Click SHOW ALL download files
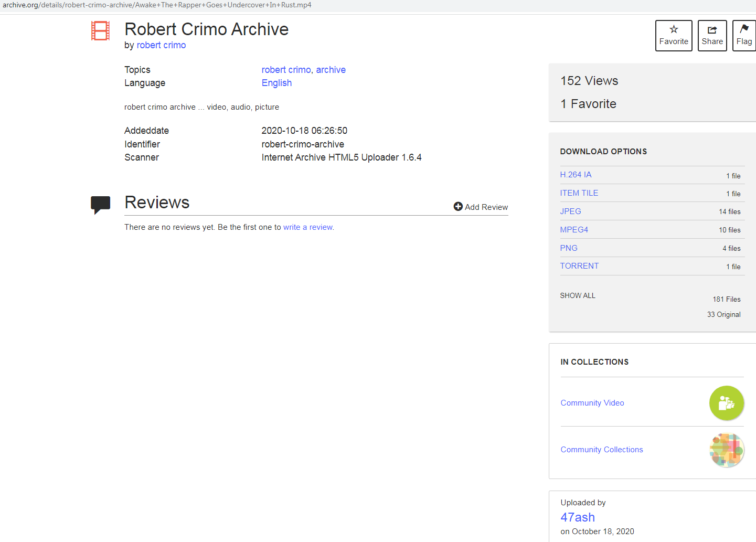The image size is (756, 542). point(578,295)
